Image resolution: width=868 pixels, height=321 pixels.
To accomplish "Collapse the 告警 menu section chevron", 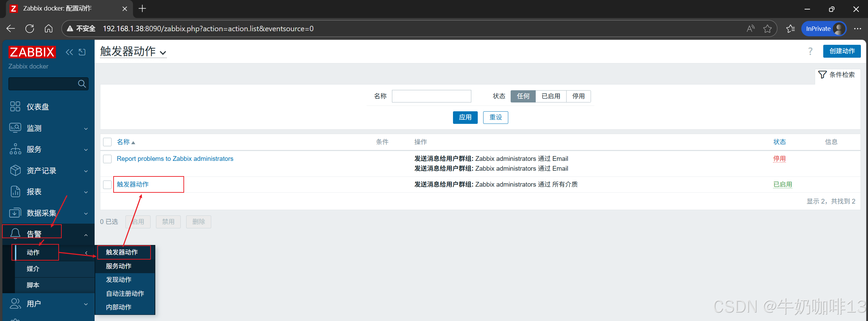I will pyautogui.click(x=86, y=235).
